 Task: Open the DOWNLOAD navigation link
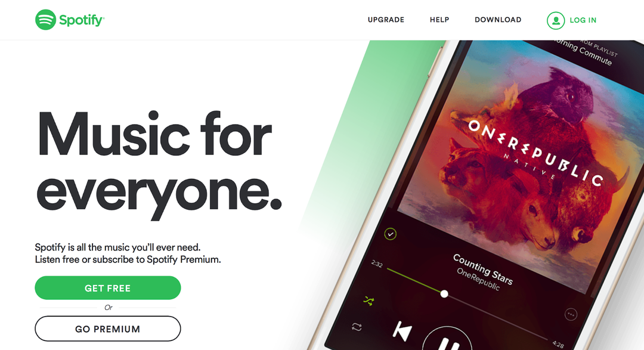[x=498, y=20]
